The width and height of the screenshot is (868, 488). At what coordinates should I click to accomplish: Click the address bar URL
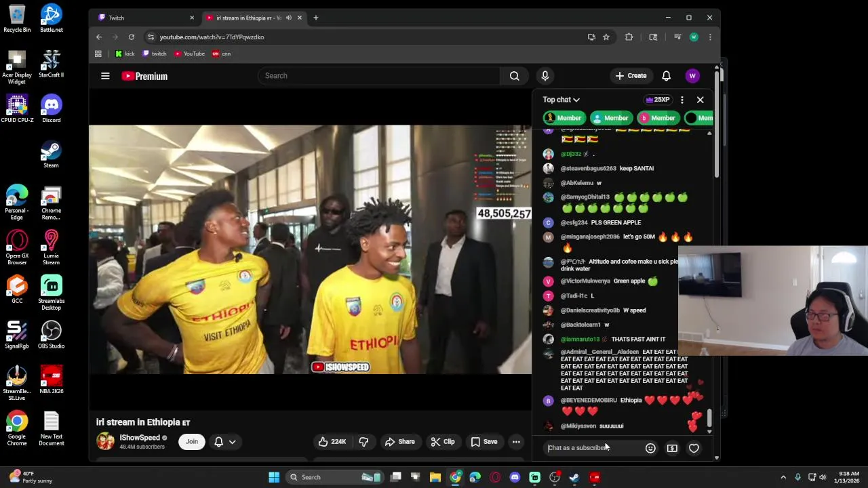[212, 37]
